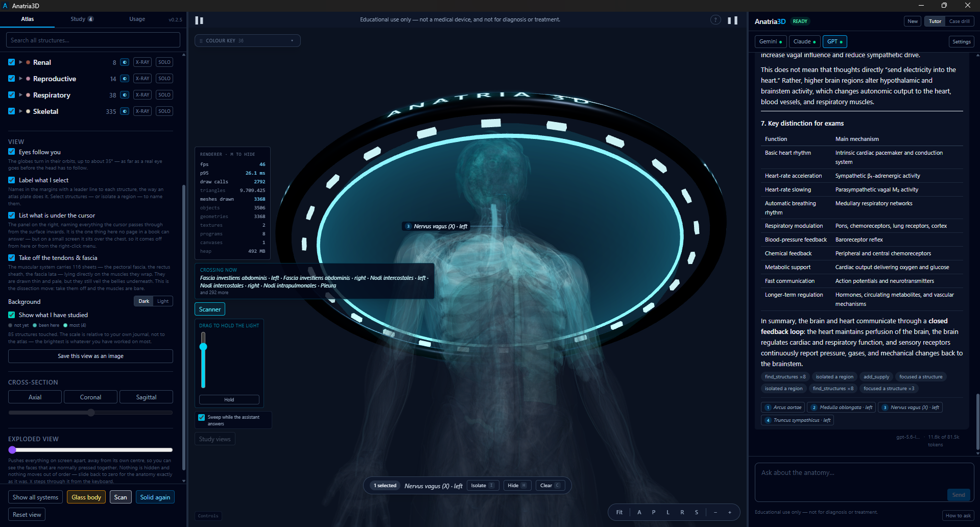Focus the Search all structures field

(x=93, y=40)
